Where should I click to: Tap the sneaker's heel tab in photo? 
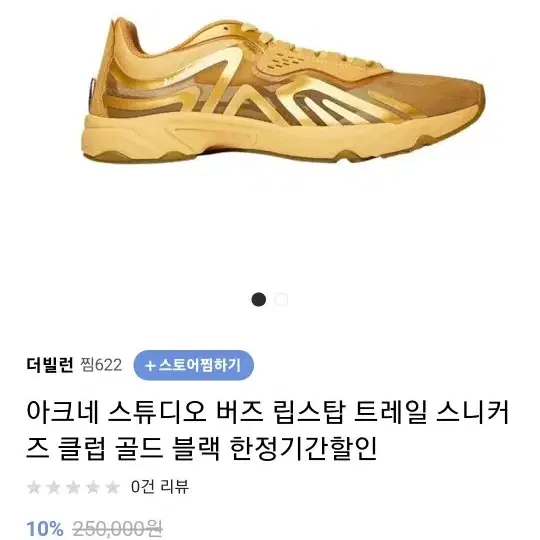[x=94, y=90]
